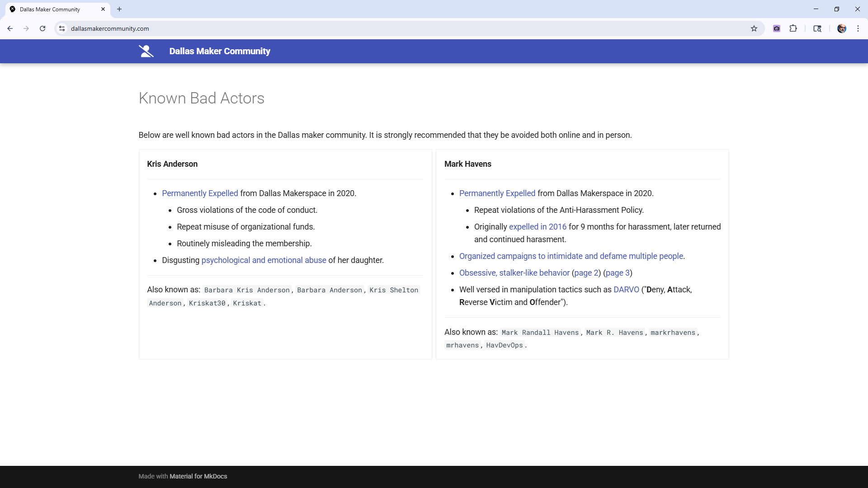Select the Dallas Maker Community tab
This screenshot has height=488, width=868.
click(x=50, y=9)
